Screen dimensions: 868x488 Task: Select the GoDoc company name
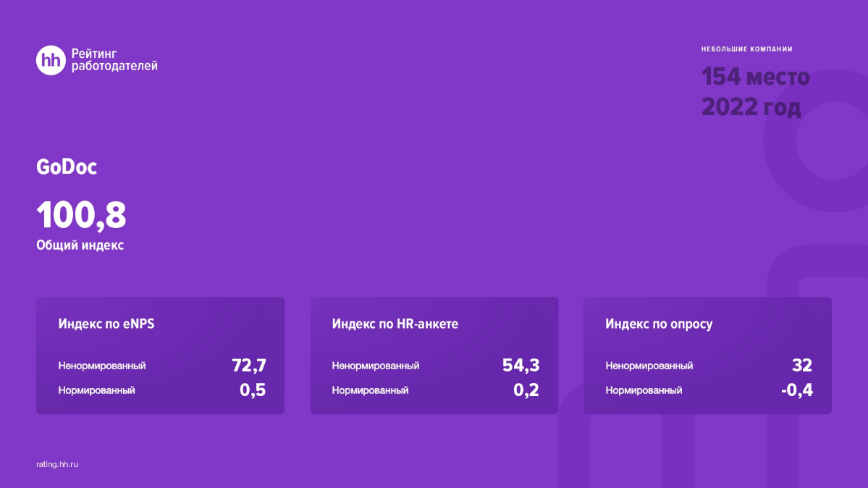pos(67,167)
